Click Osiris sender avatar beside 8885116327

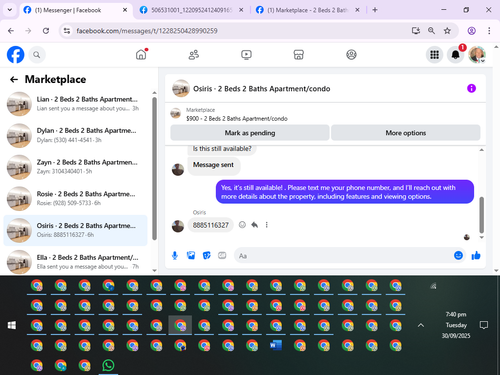click(x=178, y=226)
